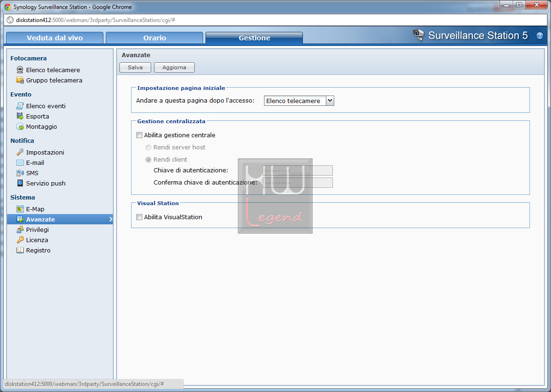The height and width of the screenshot is (392, 551).
Task: Close the Chrome window
Action: (536, 5)
